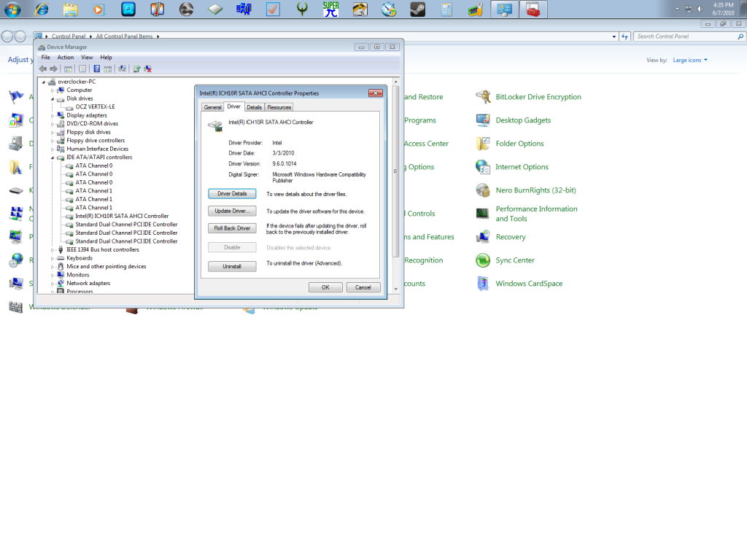
Task: Click the Back arrow in Device Manager toolbar
Action: 43,69
